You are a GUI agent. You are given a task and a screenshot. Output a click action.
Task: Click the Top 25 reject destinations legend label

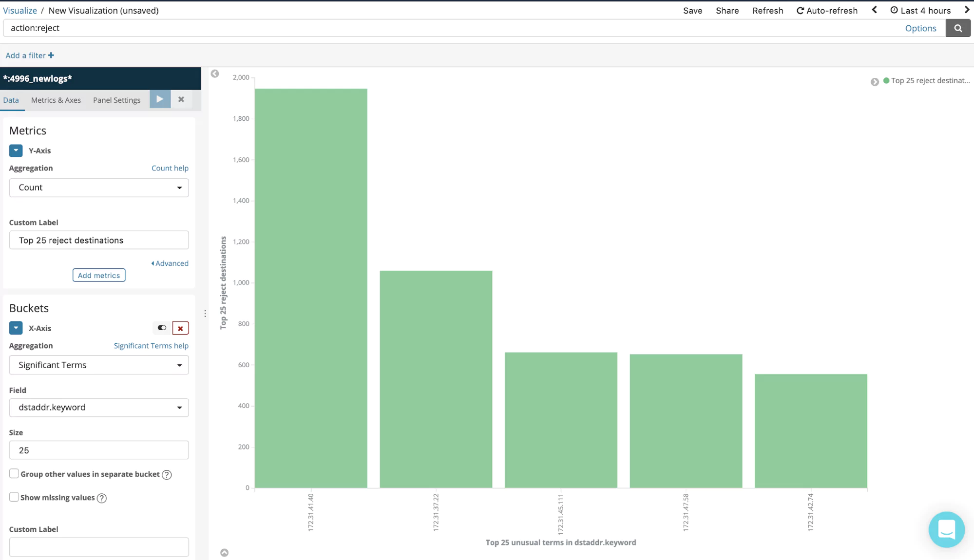point(930,81)
